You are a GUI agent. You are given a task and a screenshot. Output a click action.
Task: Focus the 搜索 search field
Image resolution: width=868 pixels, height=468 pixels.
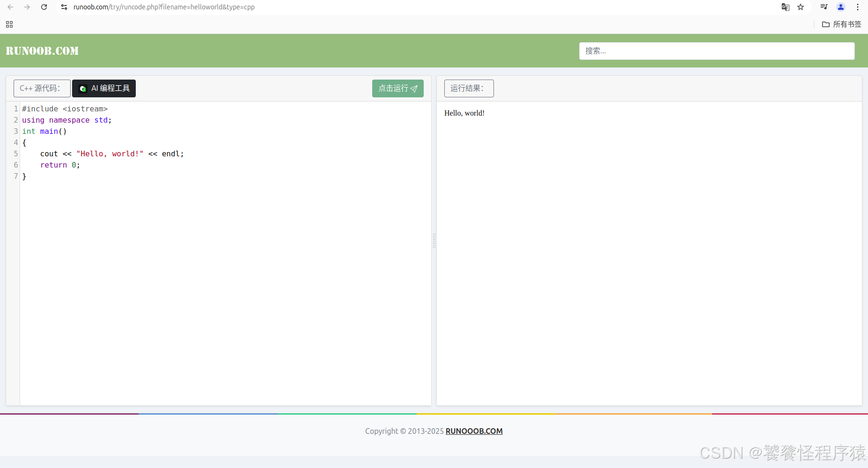pyautogui.click(x=717, y=51)
